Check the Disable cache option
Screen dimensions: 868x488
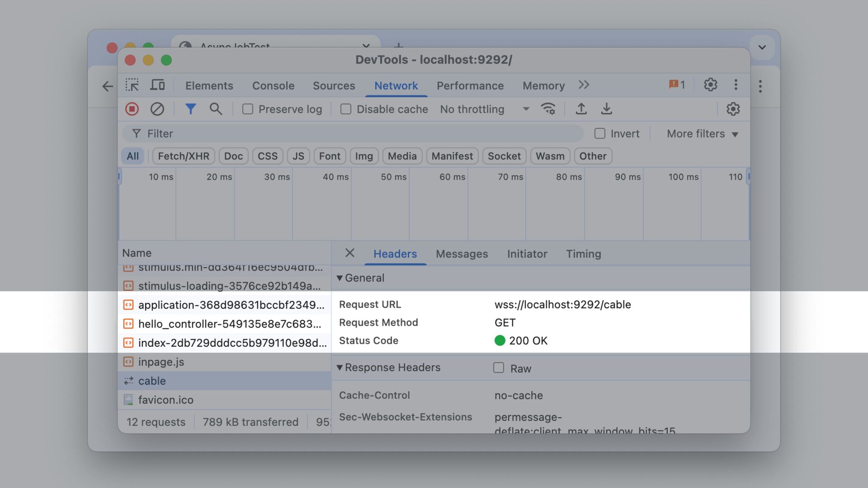[x=346, y=109]
